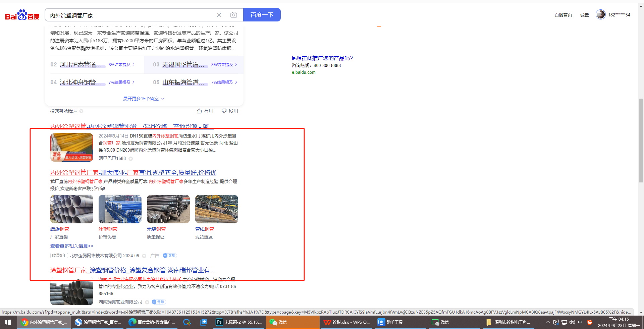644x329 pixels.
Task: Open WPS 铨棋.xlsx from the taskbar
Action: [x=346, y=322]
